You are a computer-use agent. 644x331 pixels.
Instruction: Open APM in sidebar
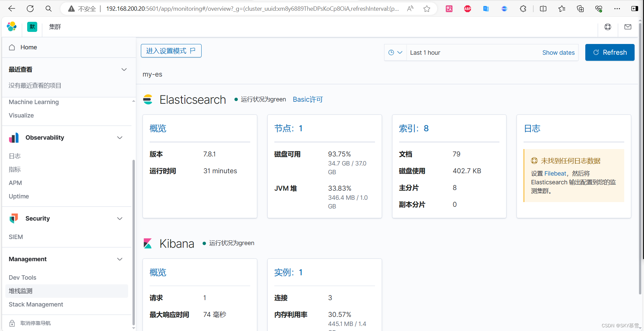click(15, 183)
